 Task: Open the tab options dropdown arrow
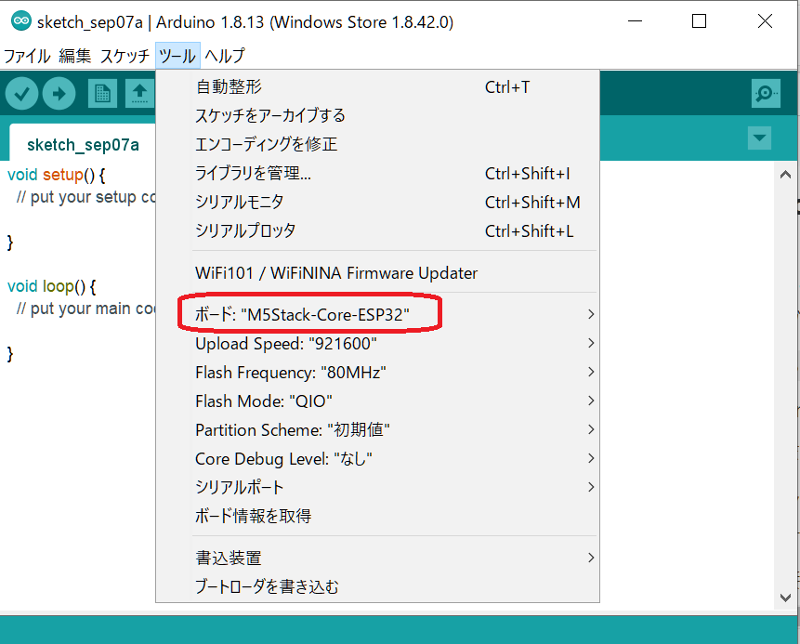(x=759, y=138)
